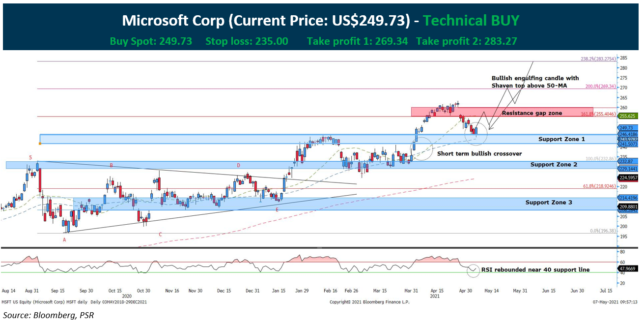Image resolution: width=644 pixels, height=325 pixels.
Task: Click the "Aug 31" date label
Action: click(x=32, y=291)
